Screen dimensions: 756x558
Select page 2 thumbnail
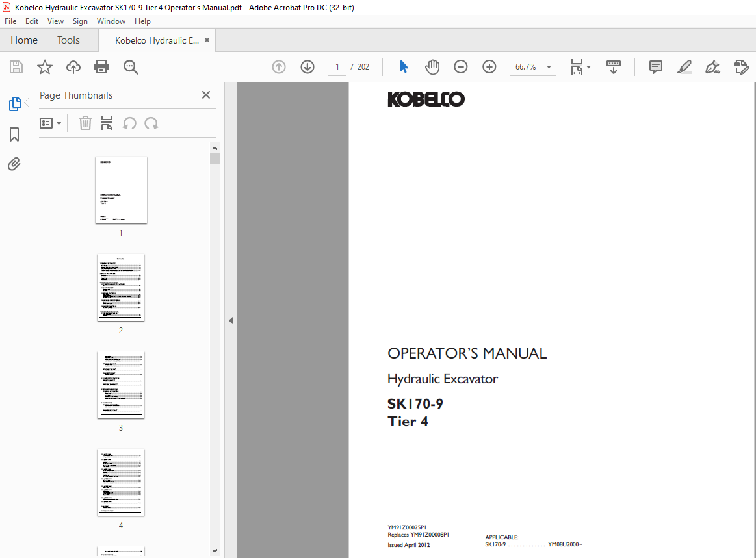[121, 288]
